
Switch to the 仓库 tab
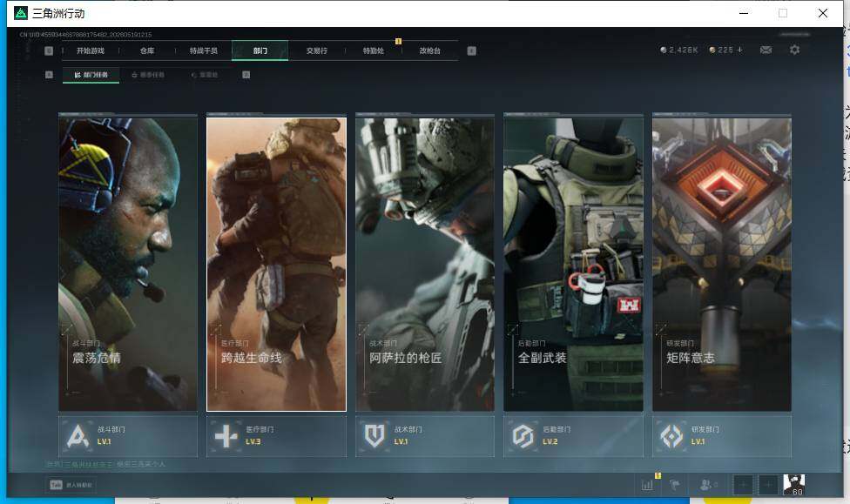coord(147,50)
